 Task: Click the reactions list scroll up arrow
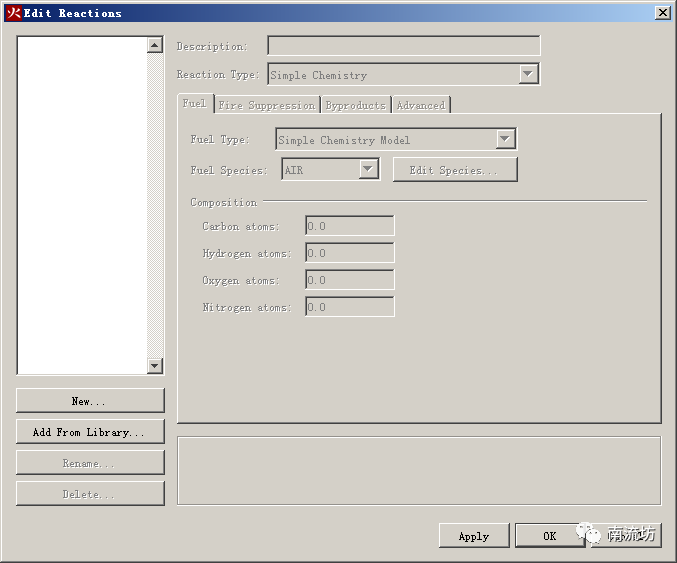(x=155, y=45)
